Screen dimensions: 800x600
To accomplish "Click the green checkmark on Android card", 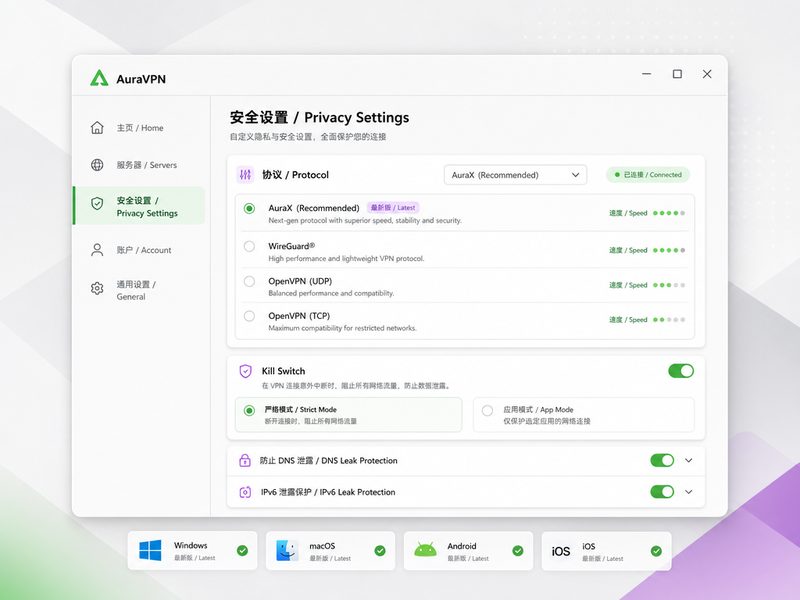I will point(518,551).
